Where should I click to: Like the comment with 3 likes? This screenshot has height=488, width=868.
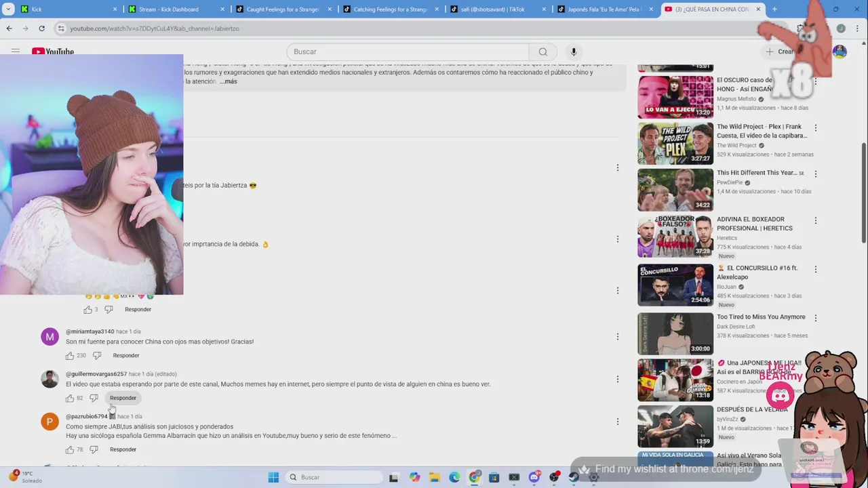(x=87, y=309)
